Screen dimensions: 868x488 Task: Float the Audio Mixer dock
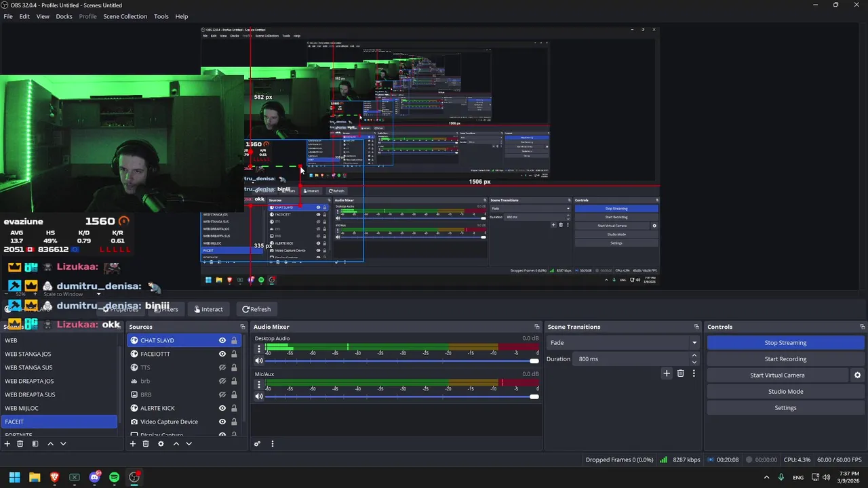point(537,327)
